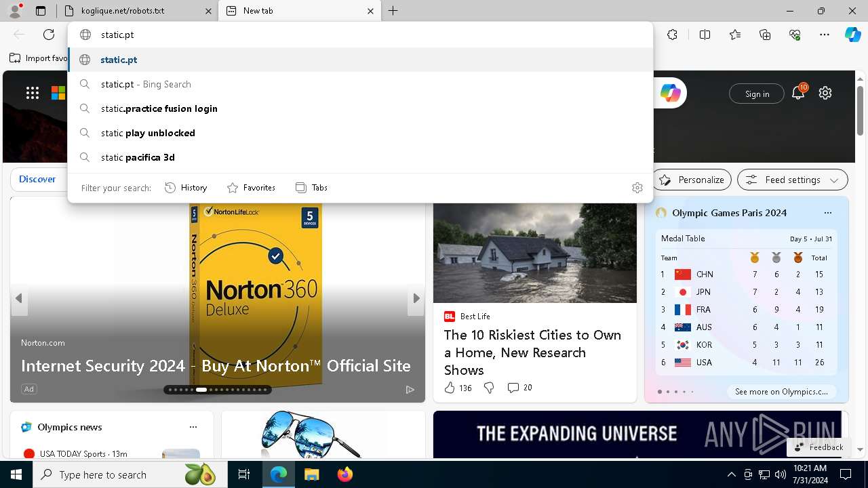This screenshot has height=488, width=868.
Task: Click the address bar text static.pt
Action: (x=117, y=35)
